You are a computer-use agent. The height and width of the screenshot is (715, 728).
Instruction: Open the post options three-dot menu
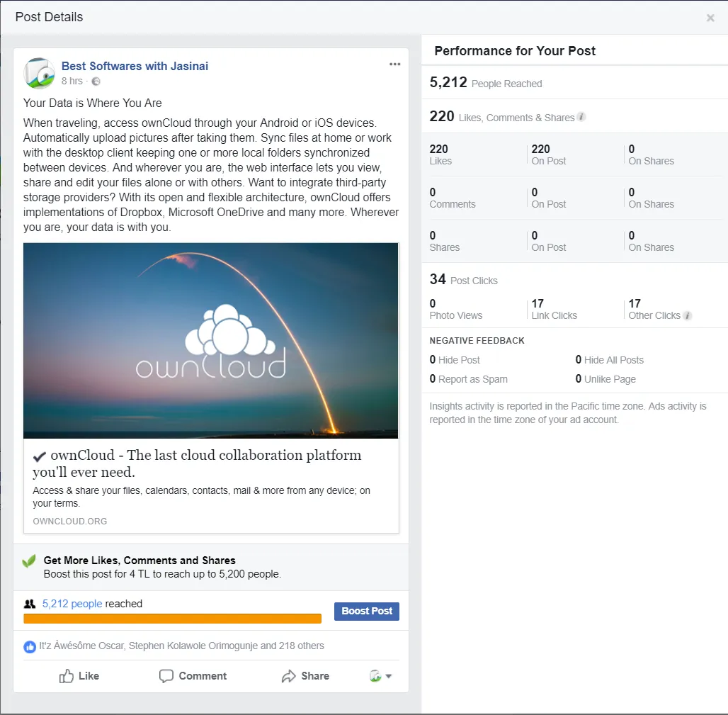point(394,64)
